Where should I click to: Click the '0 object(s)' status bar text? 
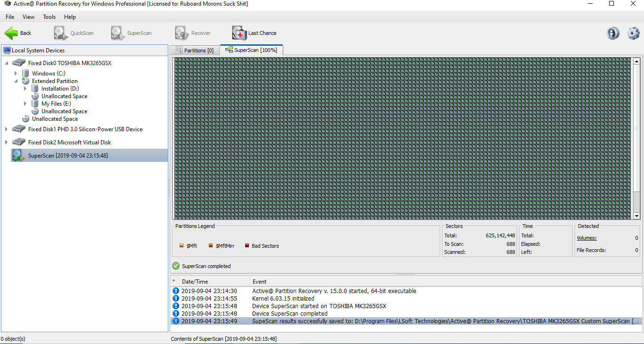click(13, 339)
